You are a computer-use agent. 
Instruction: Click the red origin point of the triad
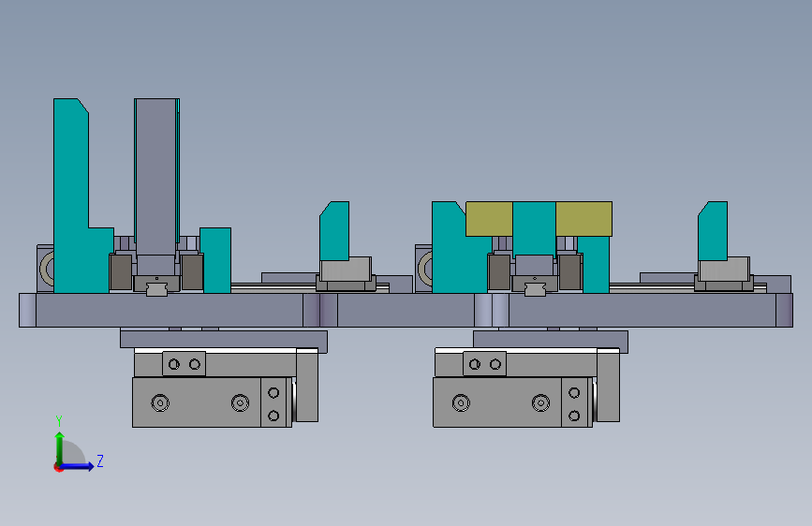pos(58,467)
